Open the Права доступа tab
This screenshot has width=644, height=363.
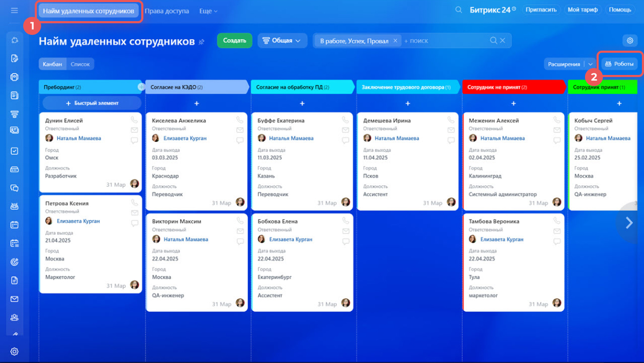click(167, 11)
